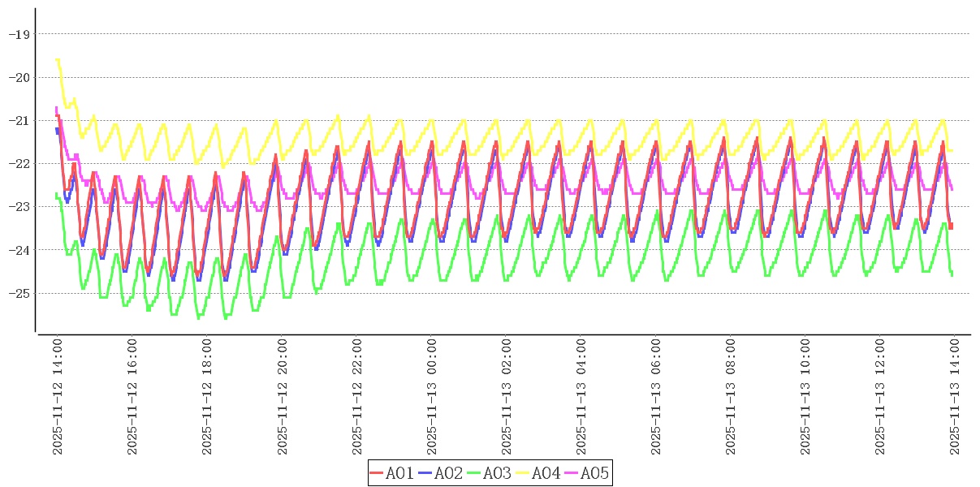
Task: Click the yellow A04 legend line swatch
Action: pyautogui.click(x=523, y=473)
